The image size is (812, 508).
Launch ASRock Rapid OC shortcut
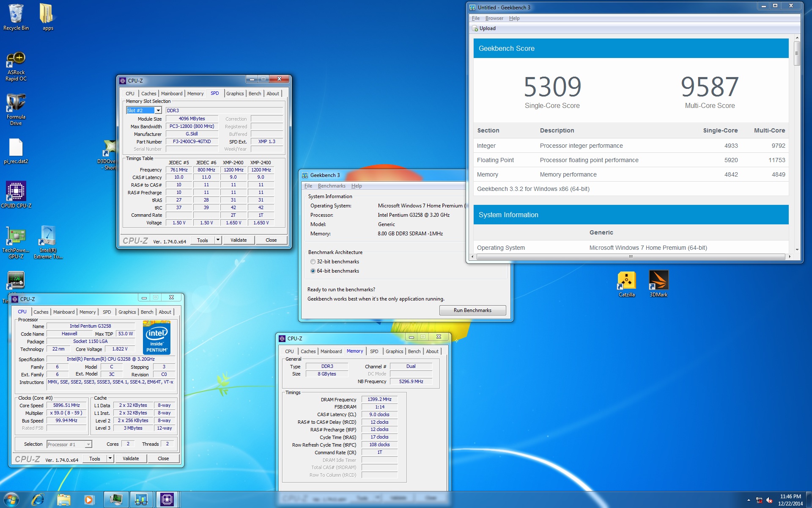pos(16,66)
